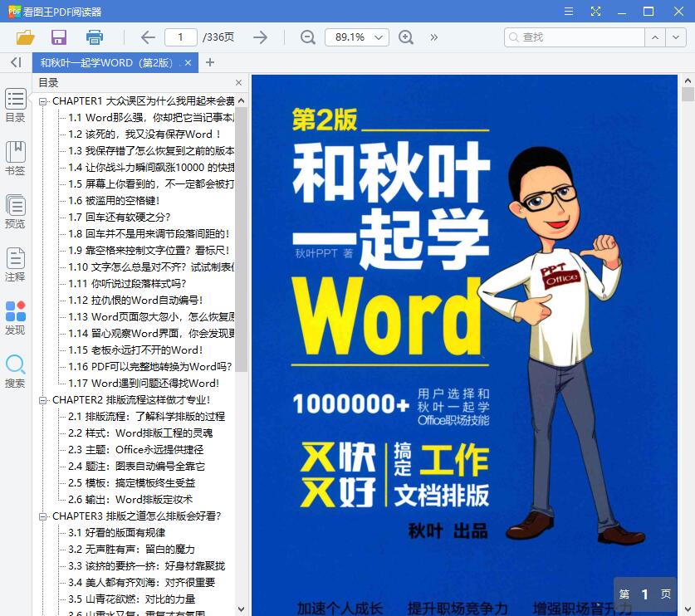Open the 书签 bookmarks sidebar panel
Viewport: 695px width, 616px height.
coord(16,159)
